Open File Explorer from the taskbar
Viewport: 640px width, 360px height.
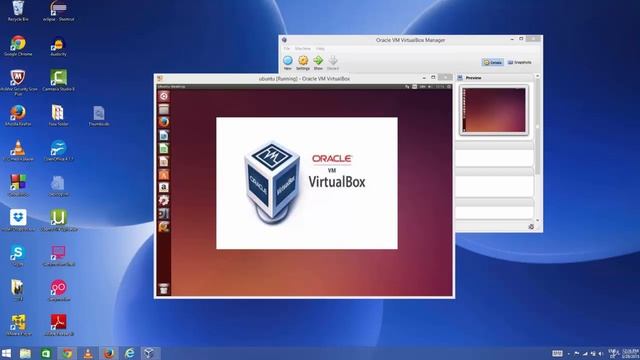click(25, 353)
